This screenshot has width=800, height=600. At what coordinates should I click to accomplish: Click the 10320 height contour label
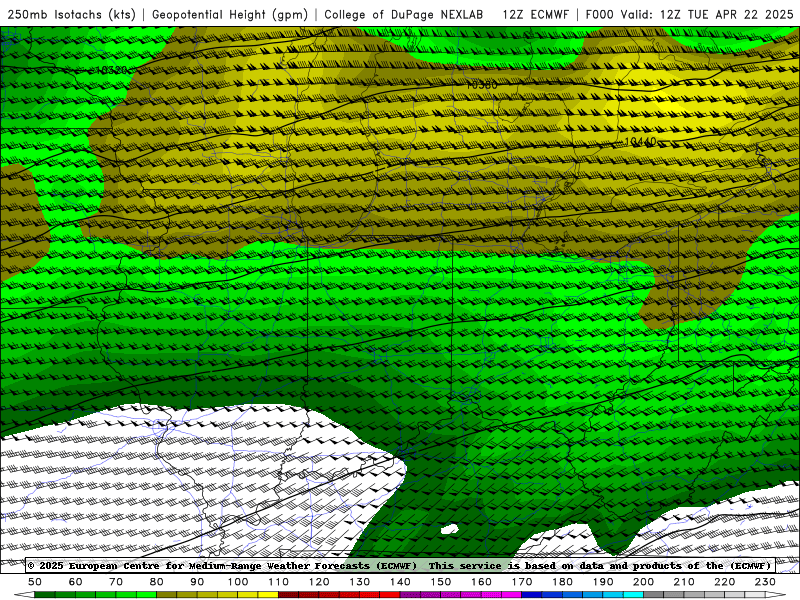pos(111,70)
